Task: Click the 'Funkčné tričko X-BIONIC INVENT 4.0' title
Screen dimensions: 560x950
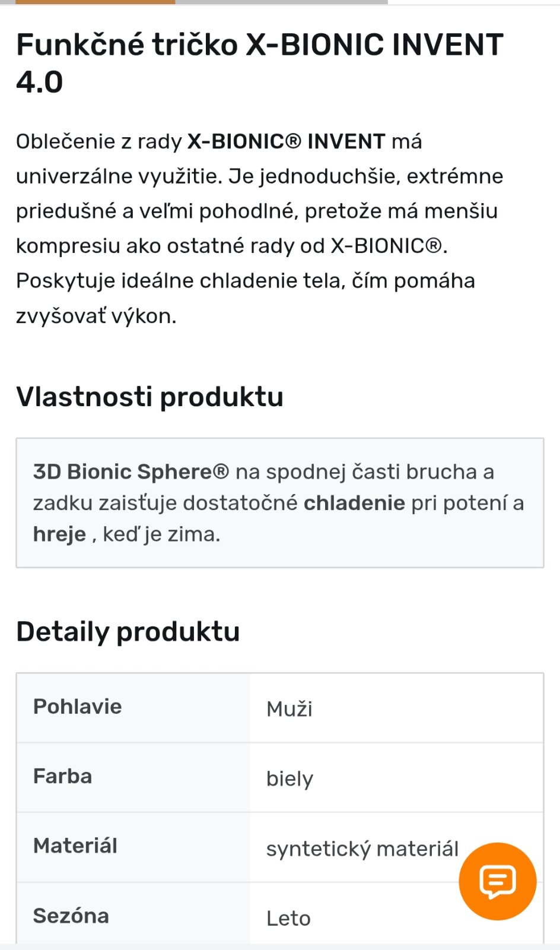Action: tap(259, 63)
